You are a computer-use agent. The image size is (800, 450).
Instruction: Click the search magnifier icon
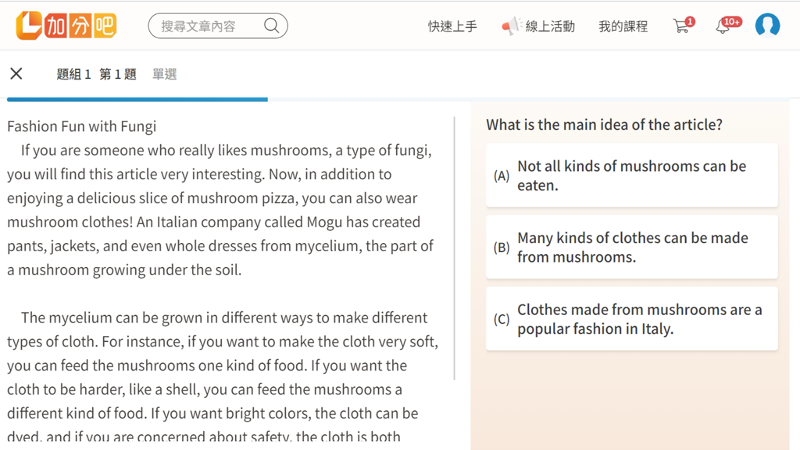click(x=271, y=26)
